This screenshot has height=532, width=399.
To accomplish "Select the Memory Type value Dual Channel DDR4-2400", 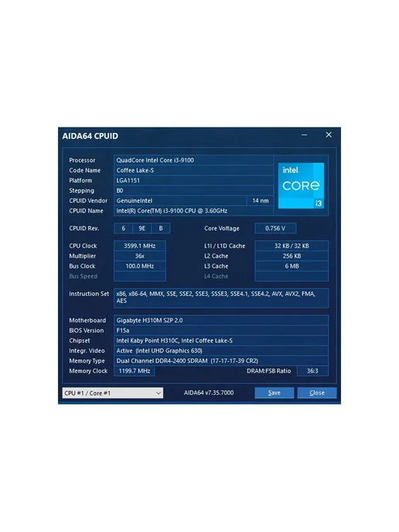I will coord(221,360).
